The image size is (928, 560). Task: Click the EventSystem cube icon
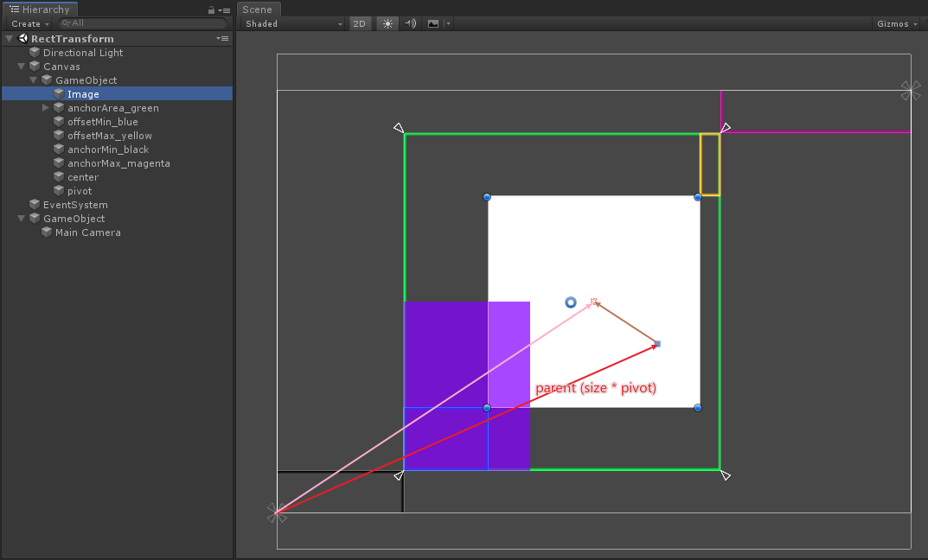click(x=35, y=204)
